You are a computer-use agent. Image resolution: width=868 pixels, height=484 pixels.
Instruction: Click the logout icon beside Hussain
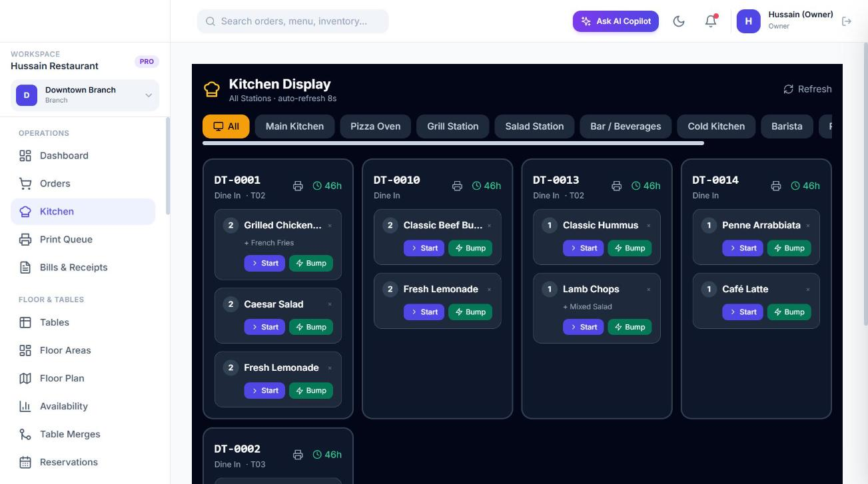847,21
